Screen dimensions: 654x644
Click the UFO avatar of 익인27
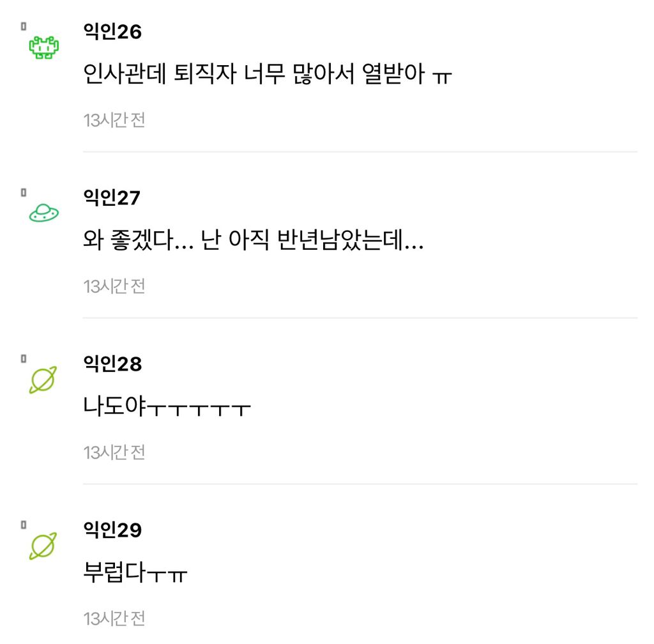[44, 213]
